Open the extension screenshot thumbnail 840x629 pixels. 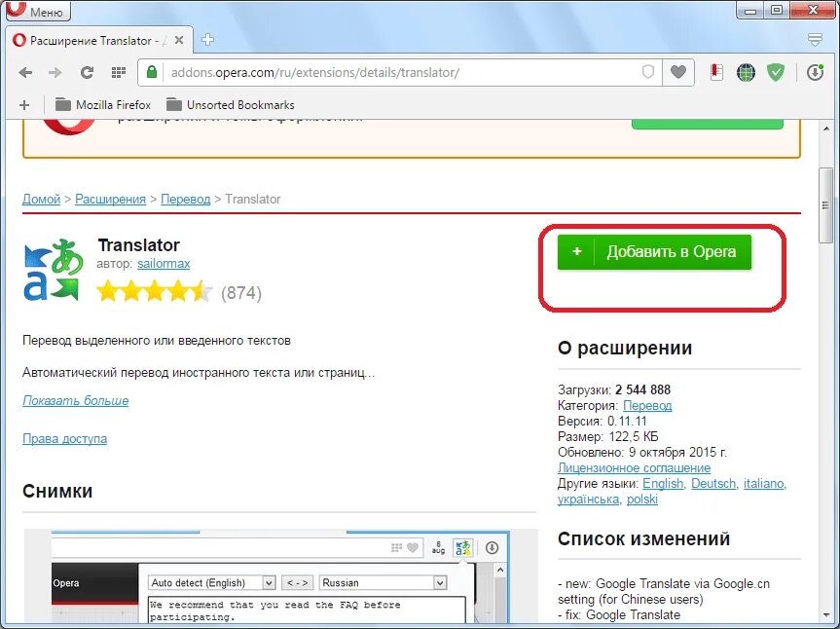pyautogui.click(x=280, y=576)
